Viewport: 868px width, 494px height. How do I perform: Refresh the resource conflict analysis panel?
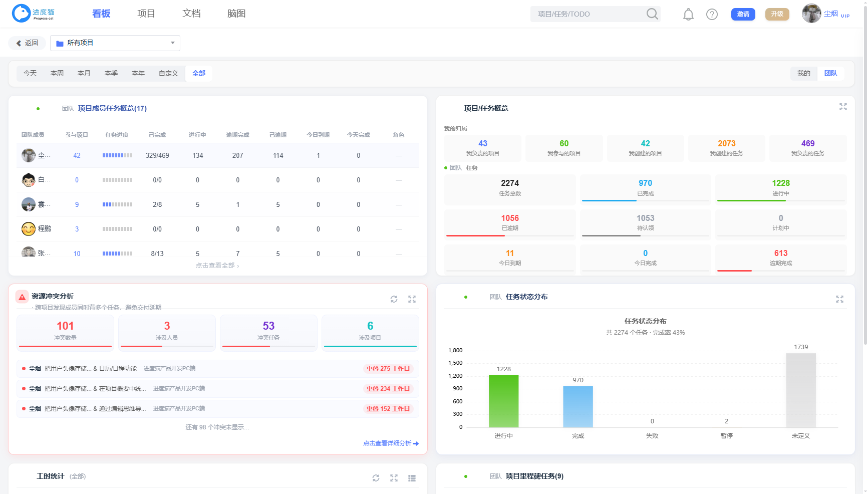click(x=394, y=299)
